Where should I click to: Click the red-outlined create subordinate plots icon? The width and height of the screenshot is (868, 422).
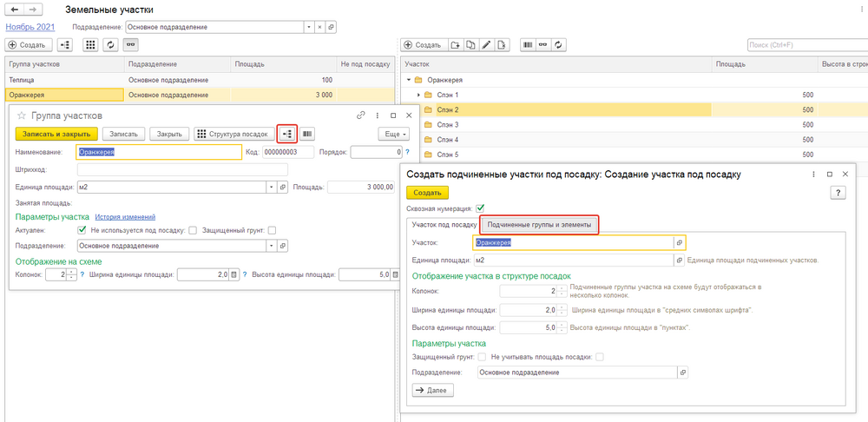[x=287, y=134]
